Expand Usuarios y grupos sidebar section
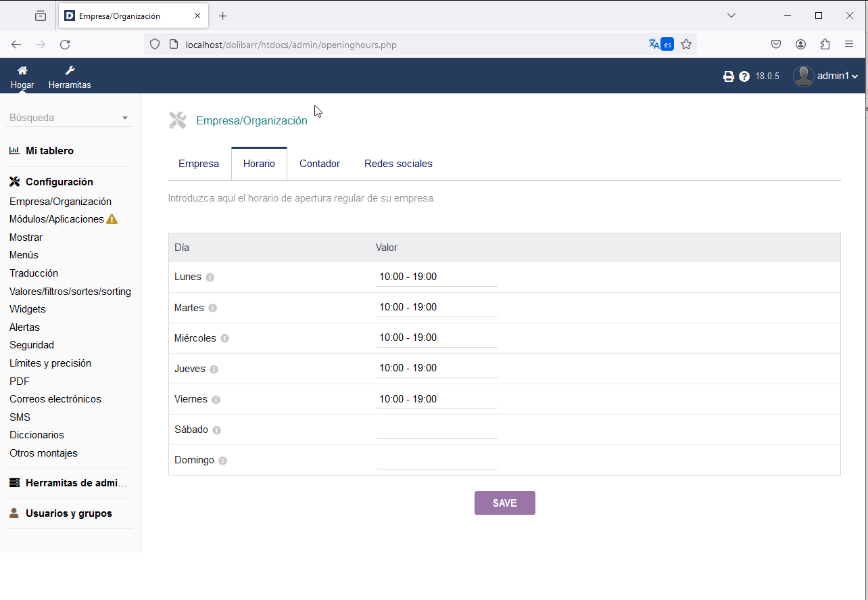Image resolution: width=868 pixels, height=600 pixels. (68, 513)
